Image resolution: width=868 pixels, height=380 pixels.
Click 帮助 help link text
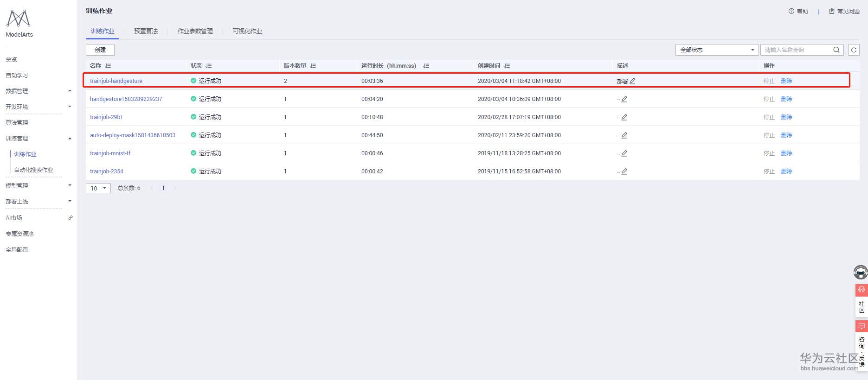(x=803, y=11)
